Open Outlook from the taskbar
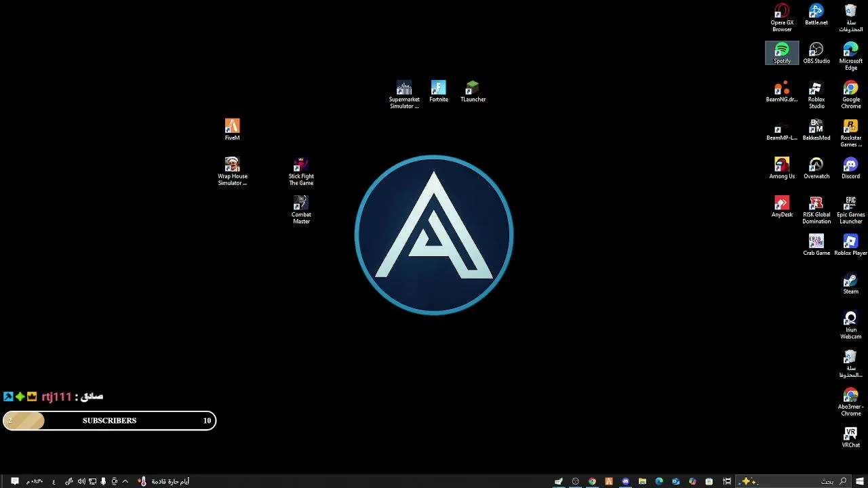Image resolution: width=868 pixels, height=488 pixels. [675, 481]
